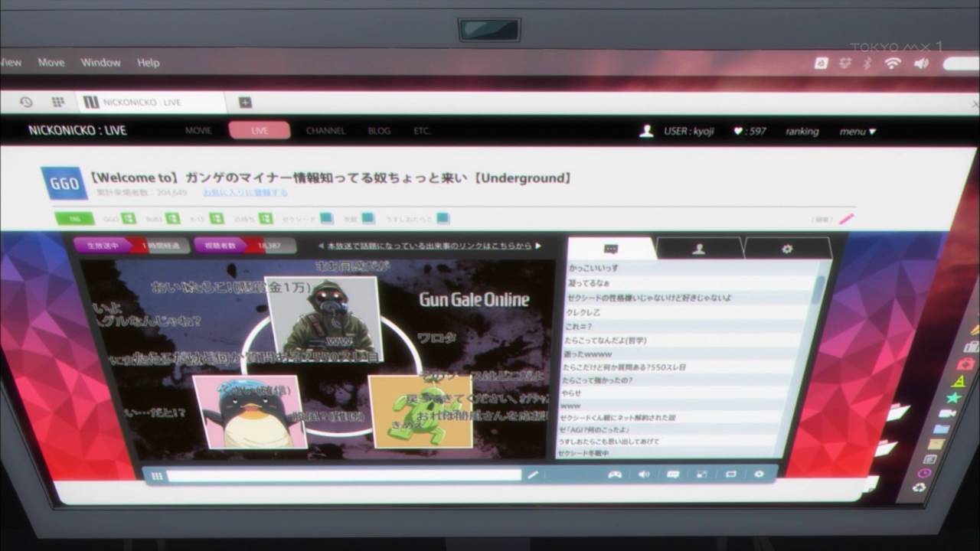
Task: Click the comment クレクレ乙
Action: (x=583, y=312)
